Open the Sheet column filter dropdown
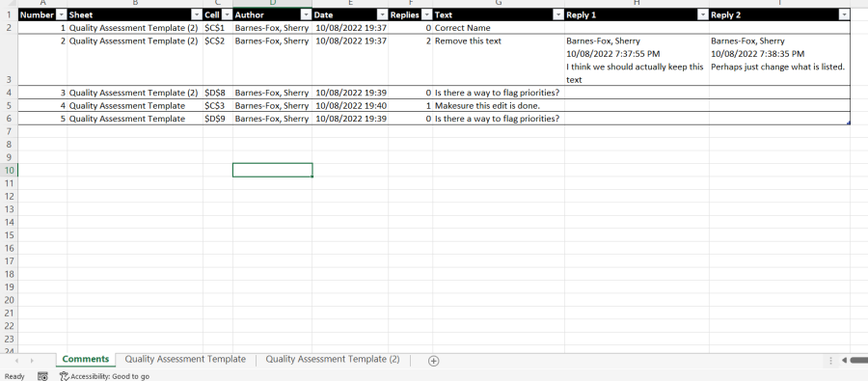The image size is (868, 381). pos(197,15)
